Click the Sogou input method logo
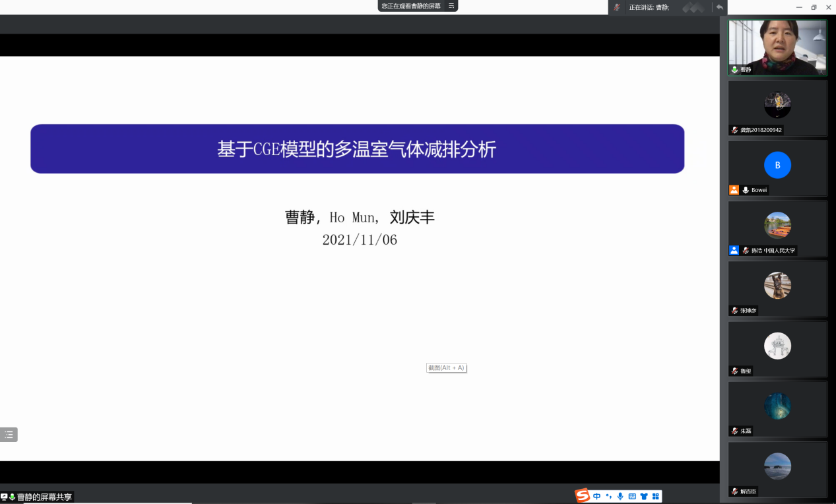Screen dimensions: 836x504 point(582,496)
